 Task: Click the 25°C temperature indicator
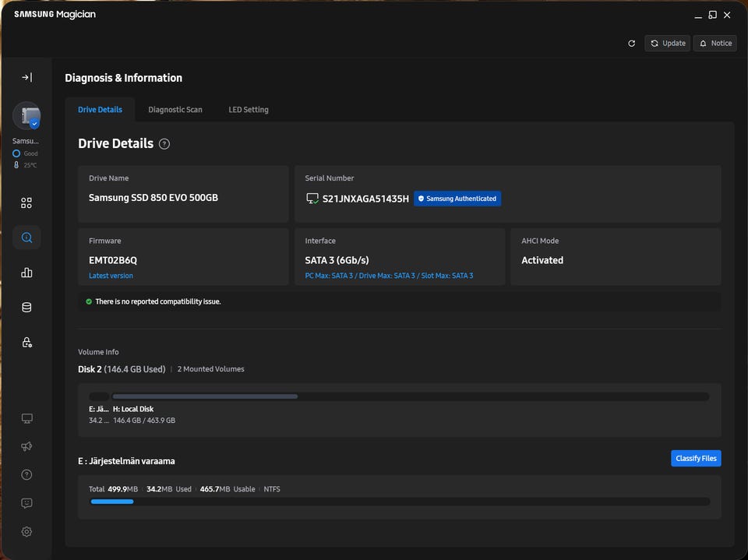tap(25, 165)
